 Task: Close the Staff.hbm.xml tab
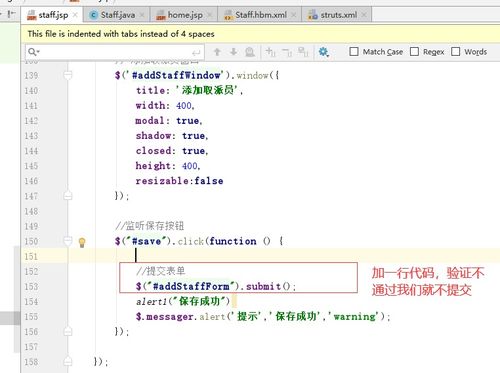click(x=294, y=15)
